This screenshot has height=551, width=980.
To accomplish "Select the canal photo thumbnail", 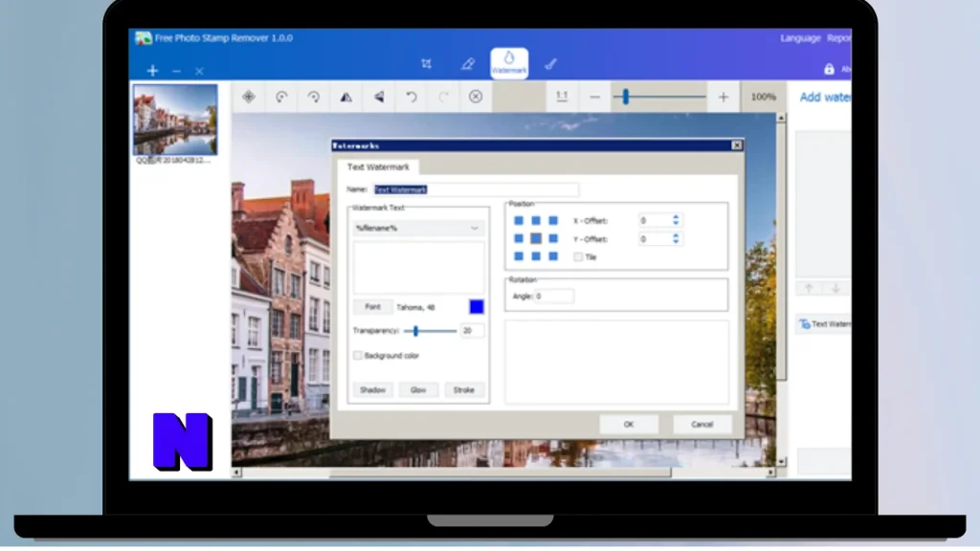I will pos(175,120).
